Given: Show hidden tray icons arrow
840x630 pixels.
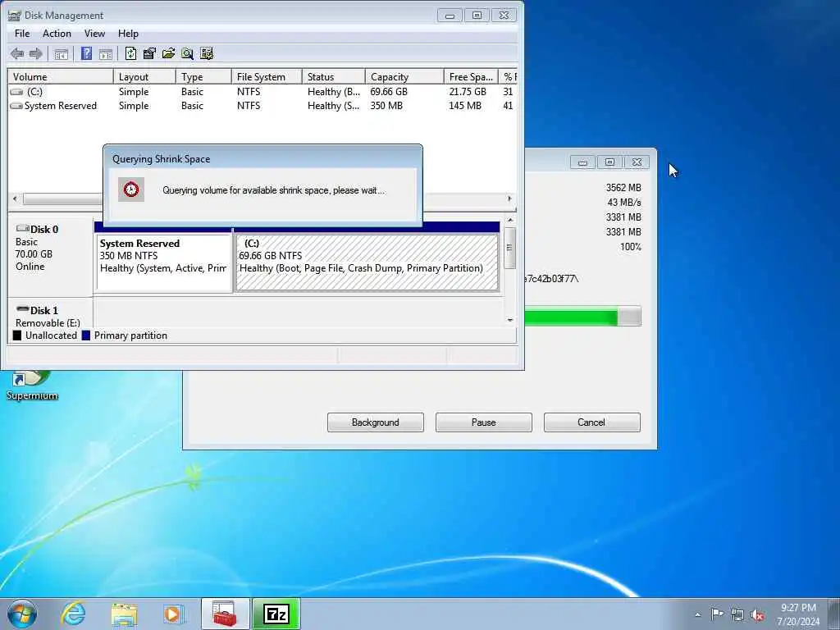Looking at the screenshot, I should tap(697, 614).
